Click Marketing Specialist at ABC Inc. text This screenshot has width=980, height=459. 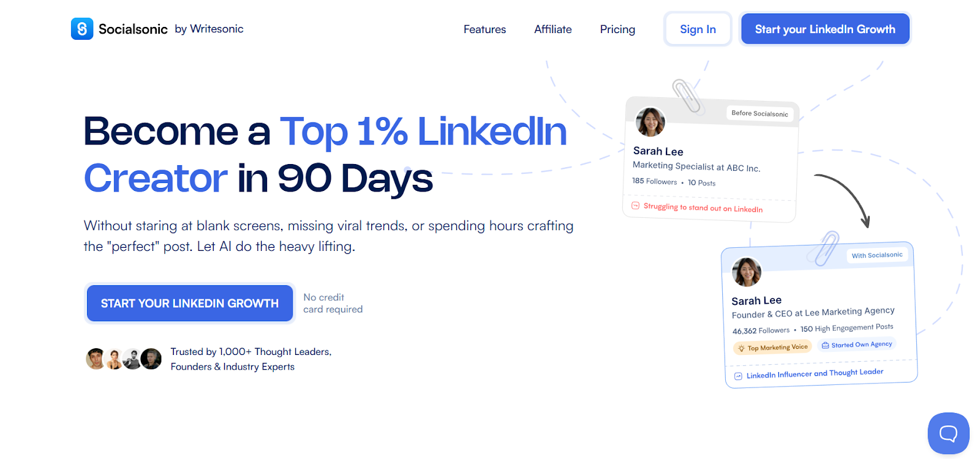tap(696, 166)
